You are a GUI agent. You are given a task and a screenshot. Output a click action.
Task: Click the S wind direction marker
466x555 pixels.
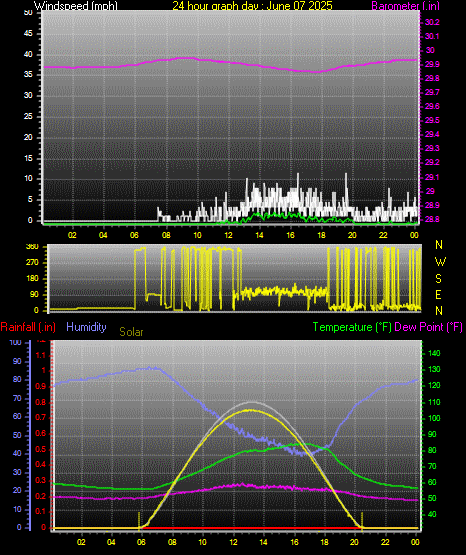(438, 279)
